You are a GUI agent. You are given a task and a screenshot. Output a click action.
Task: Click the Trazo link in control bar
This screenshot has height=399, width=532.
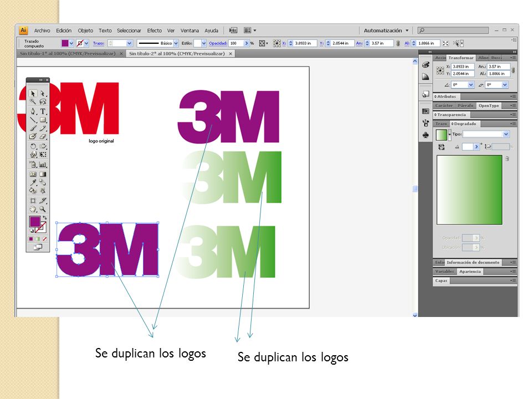pos(99,43)
